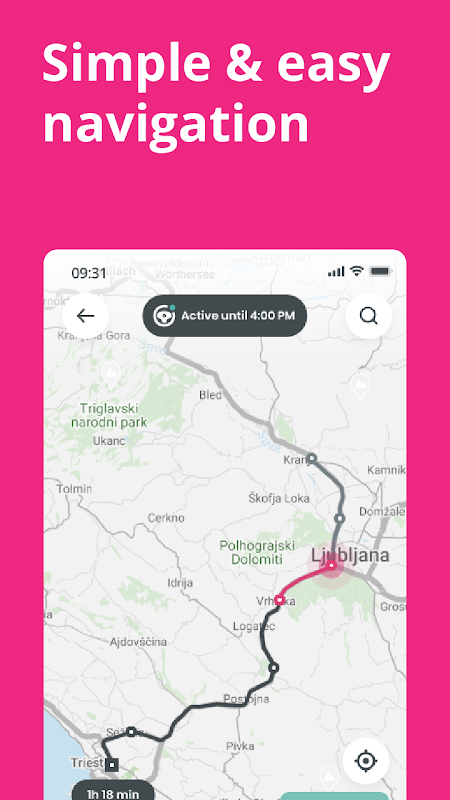450x800 pixels.
Task: Tap the Vrhnika pink waypoint circle
Action: coord(279,599)
